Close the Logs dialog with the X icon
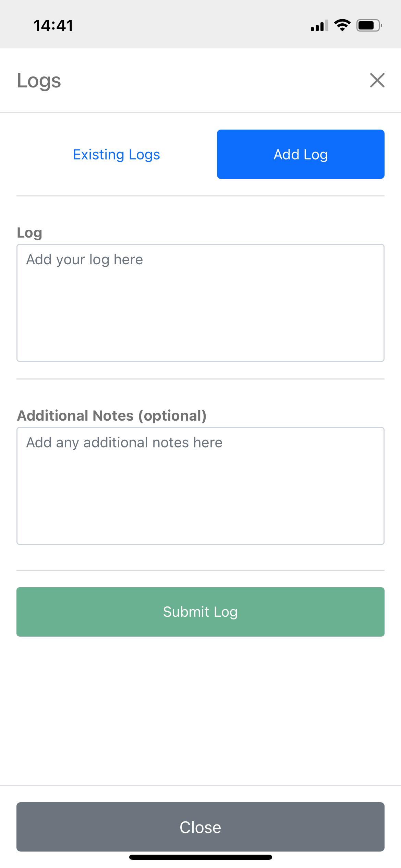This screenshot has height=868, width=401. pos(377,81)
